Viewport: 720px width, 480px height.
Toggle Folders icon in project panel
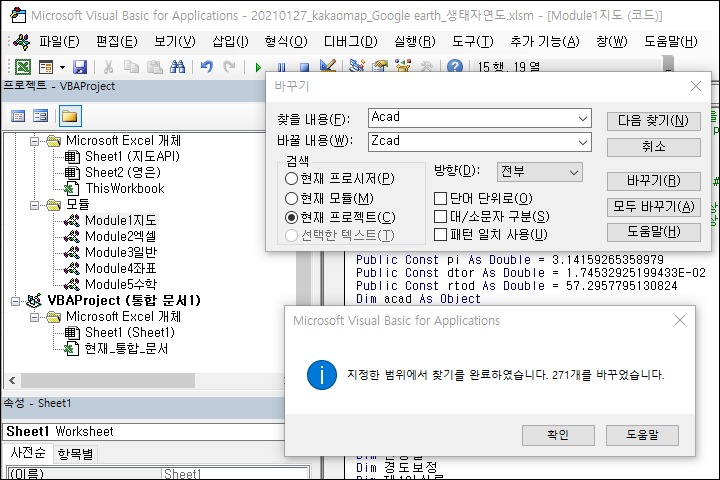(70, 116)
